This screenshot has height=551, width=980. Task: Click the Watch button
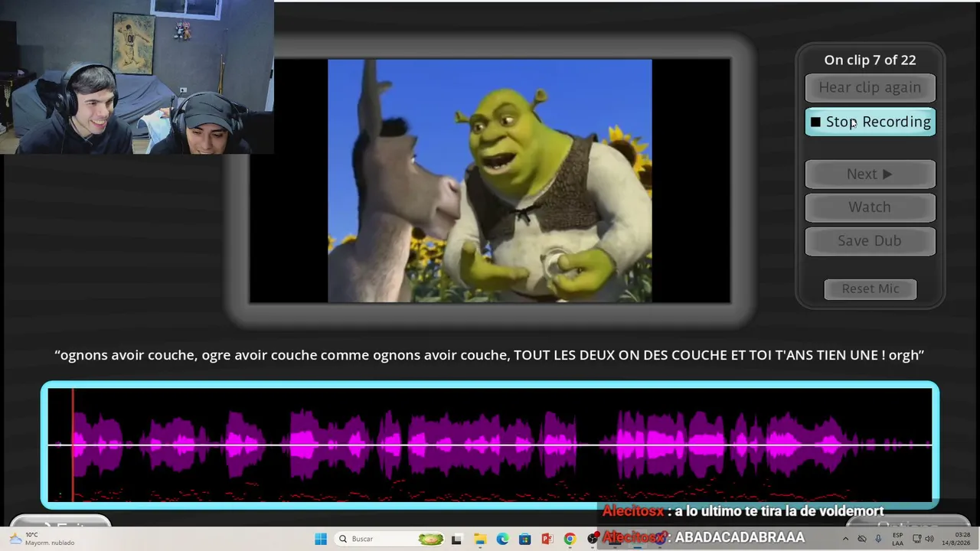pyautogui.click(x=870, y=207)
